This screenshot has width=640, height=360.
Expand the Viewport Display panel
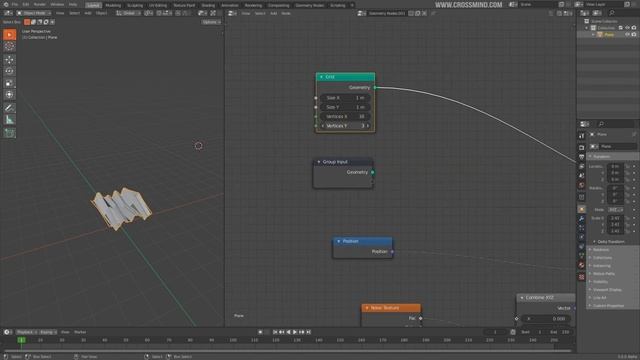click(x=607, y=290)
